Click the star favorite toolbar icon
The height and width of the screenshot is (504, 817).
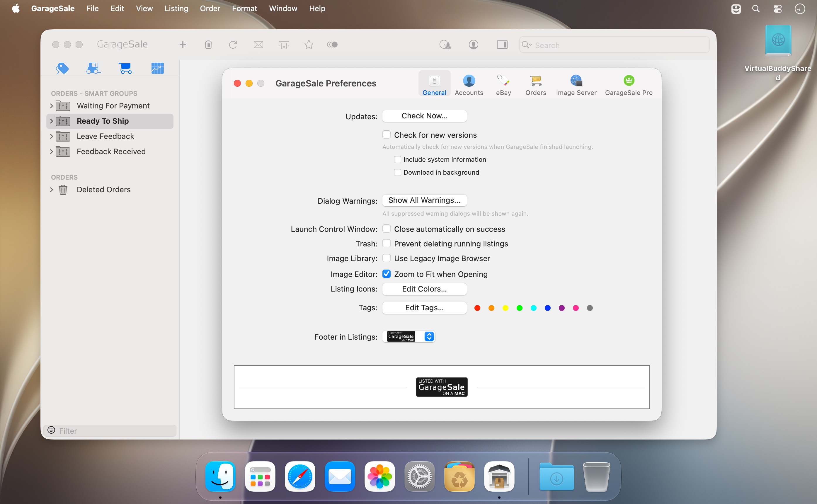[x=309, y=44]
